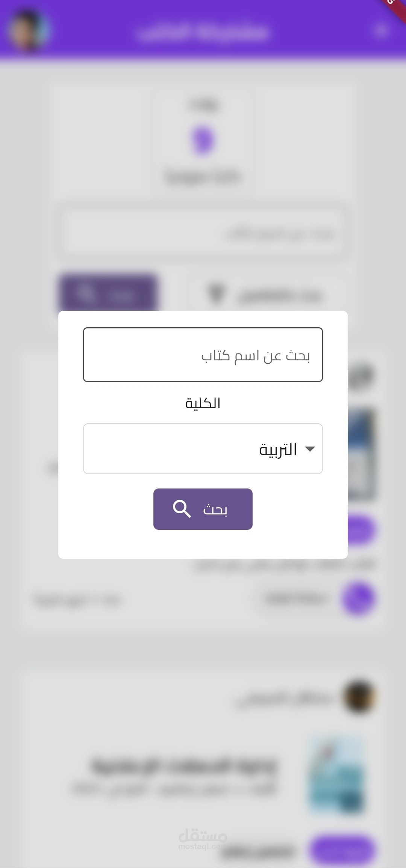Click the blurred chip beside the purple circle

(x=296, y=599)
